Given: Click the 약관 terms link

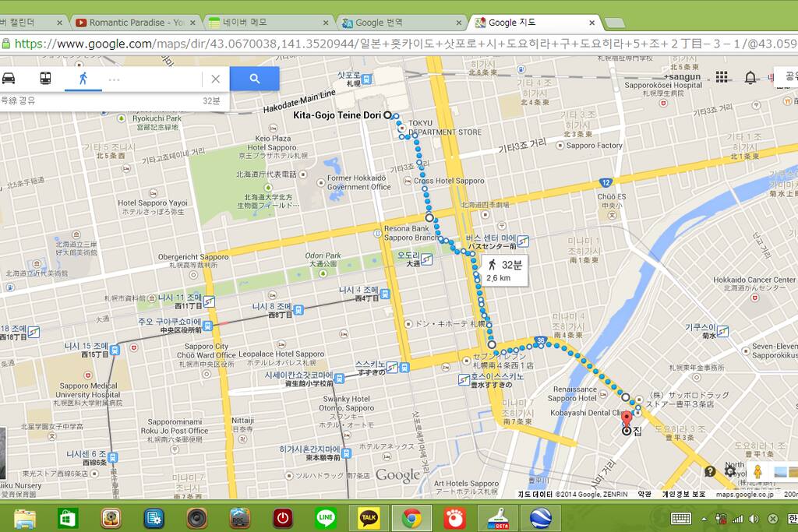Looking at the screenshot, I should (644, 495).
